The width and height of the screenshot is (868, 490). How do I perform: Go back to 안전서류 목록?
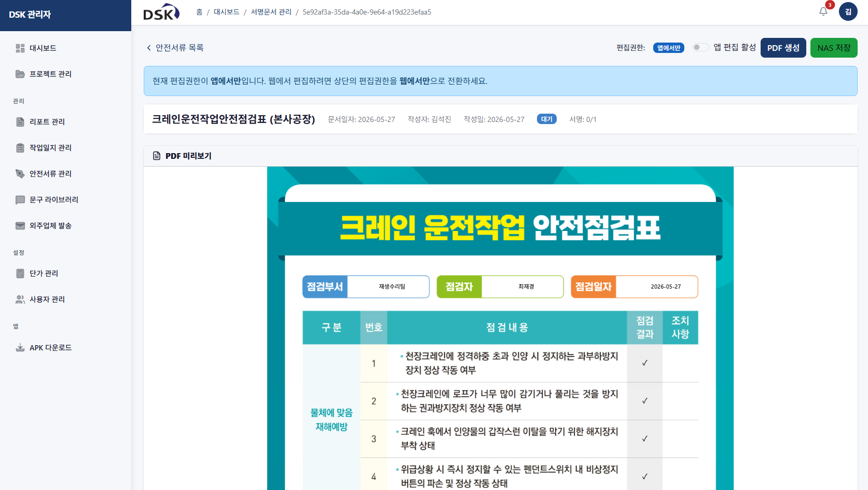tap(175, 48)
